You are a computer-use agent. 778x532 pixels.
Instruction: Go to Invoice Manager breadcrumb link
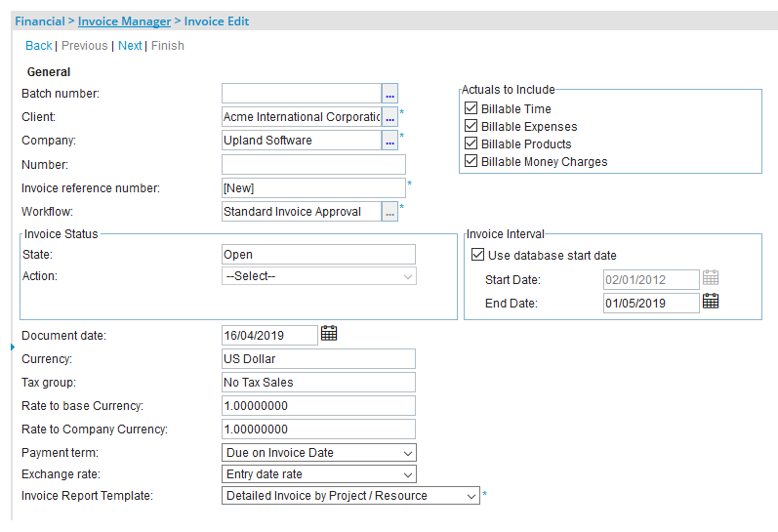(x=124, y=21)
